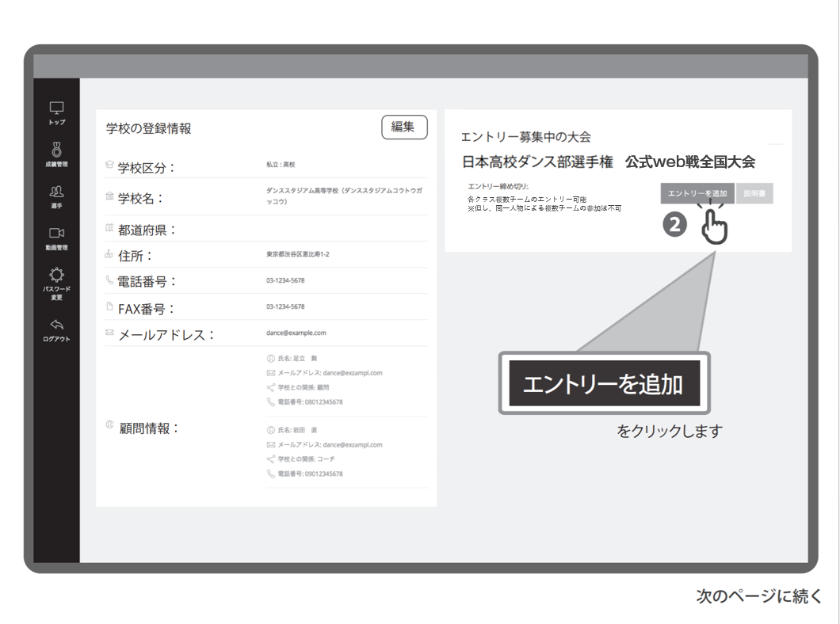Click the 私立 : 高校 value
The image size is (840, 624).
(281, 165)
